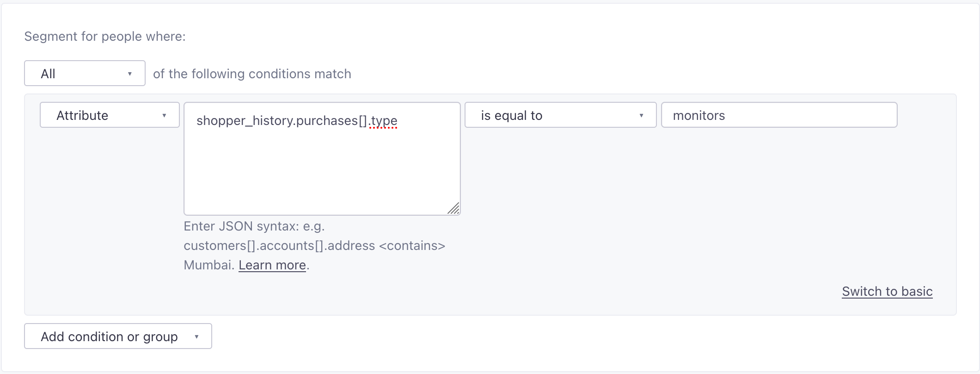
Task: Click the textarea resize grip icon
Action: click(454, 208)
